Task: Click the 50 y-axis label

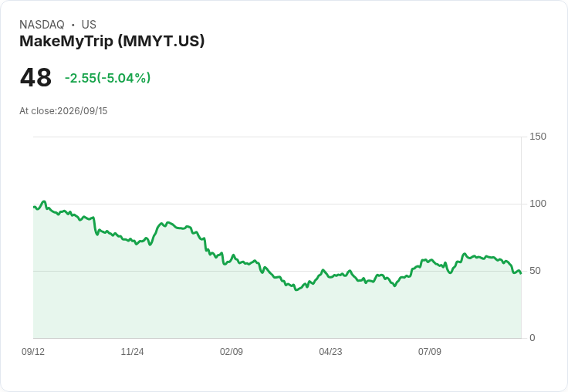Action: click(x=535, y=271)
